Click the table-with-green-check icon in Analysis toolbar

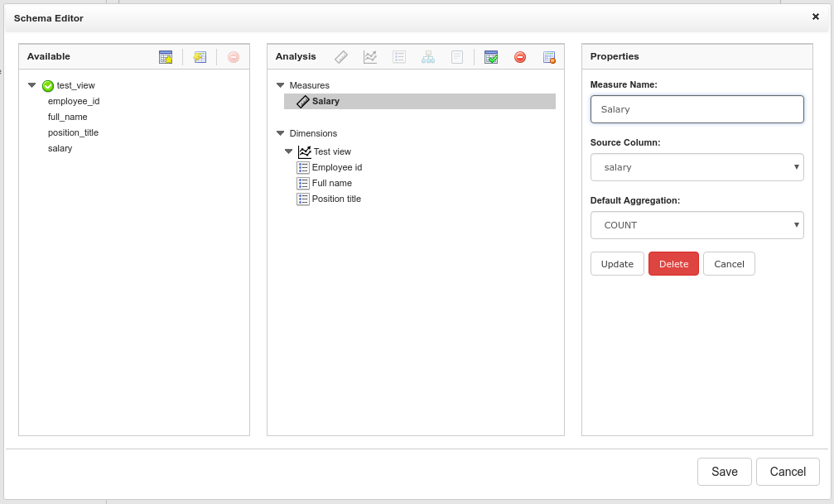(491, 57)
